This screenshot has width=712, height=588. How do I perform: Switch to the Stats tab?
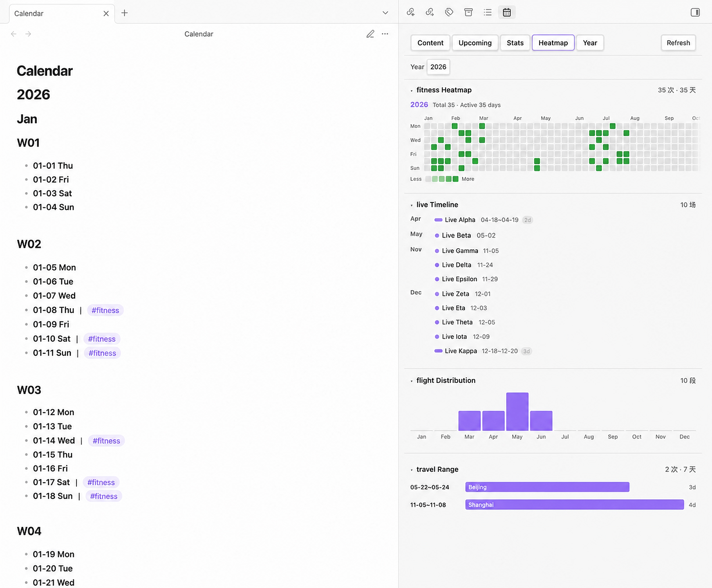[x=515, y=43]
